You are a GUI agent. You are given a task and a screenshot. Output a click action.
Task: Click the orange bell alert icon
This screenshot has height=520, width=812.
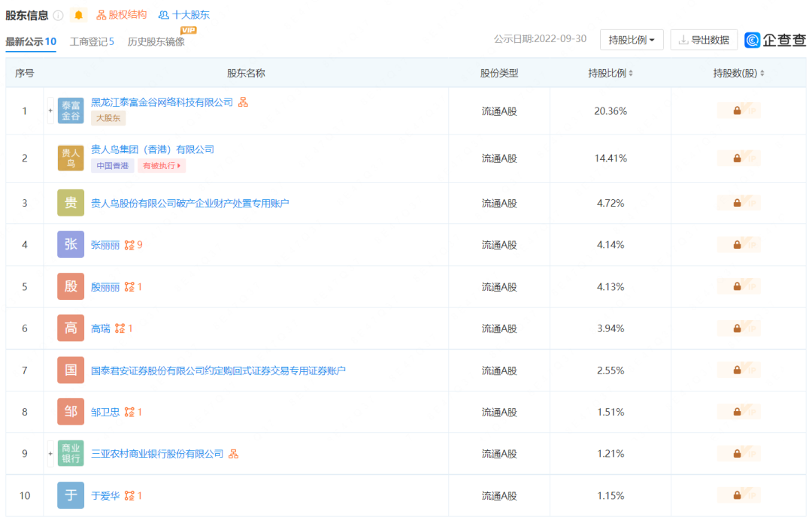click(79, 15)
